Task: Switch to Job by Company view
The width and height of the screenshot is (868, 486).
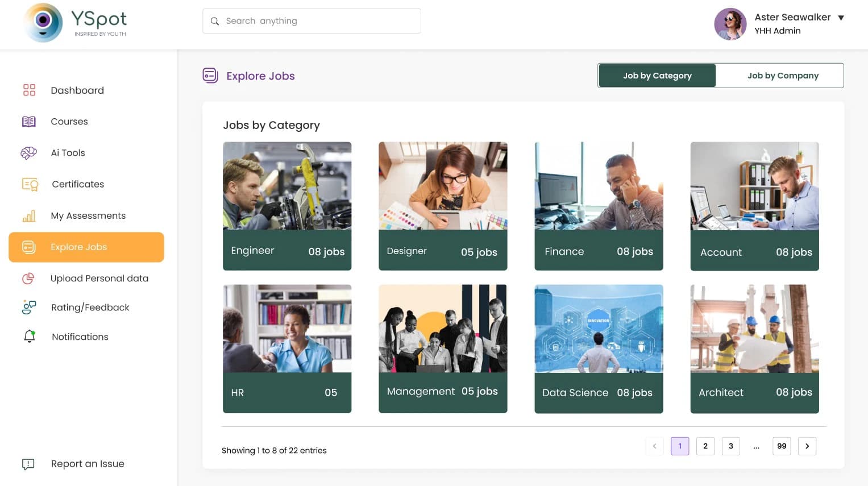Action: tap(782, 76)
